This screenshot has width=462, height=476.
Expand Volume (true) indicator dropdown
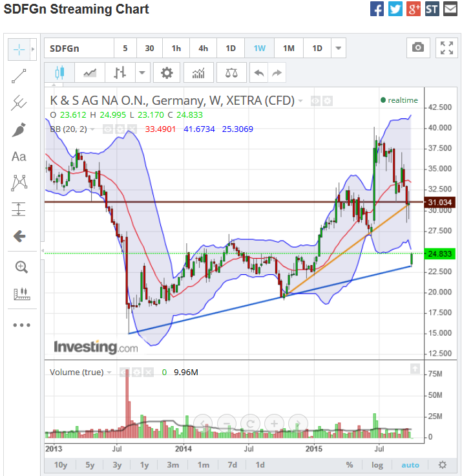coord(109,372)
